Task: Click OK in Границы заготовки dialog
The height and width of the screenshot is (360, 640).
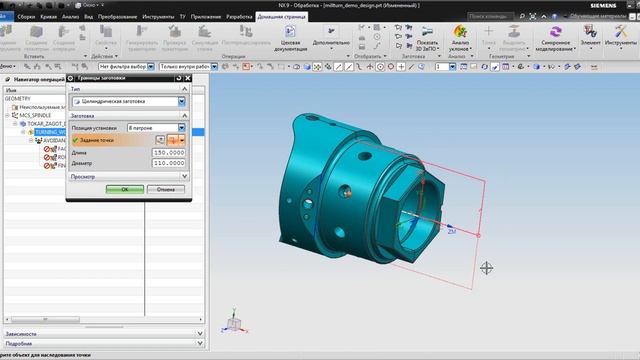Action: [125, 189]
